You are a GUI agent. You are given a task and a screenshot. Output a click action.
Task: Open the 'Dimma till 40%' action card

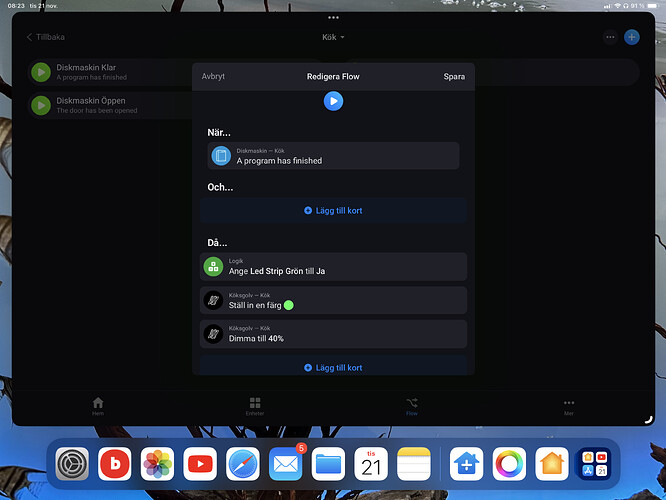click(333, 334)
